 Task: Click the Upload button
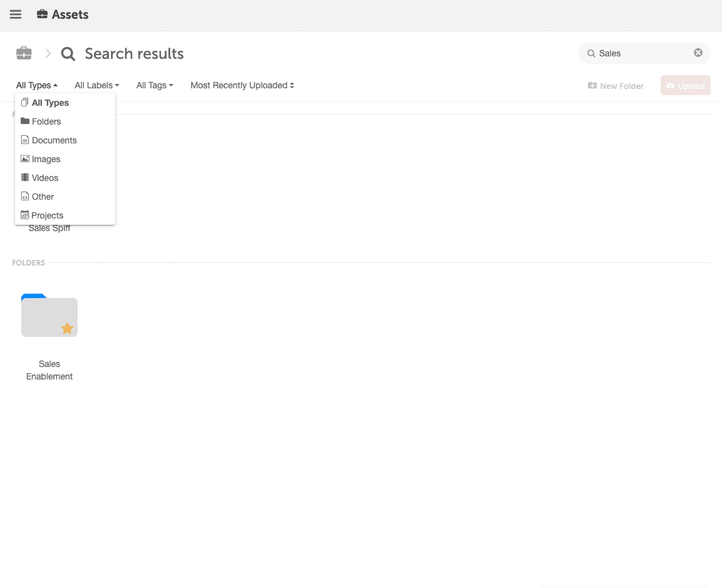686,86
